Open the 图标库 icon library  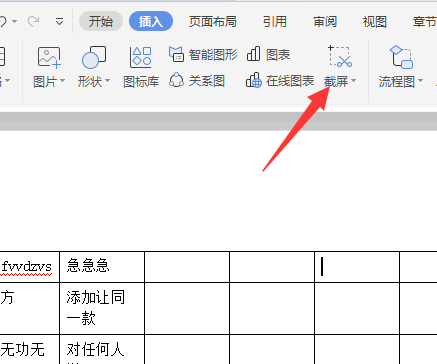pos(141,57)
